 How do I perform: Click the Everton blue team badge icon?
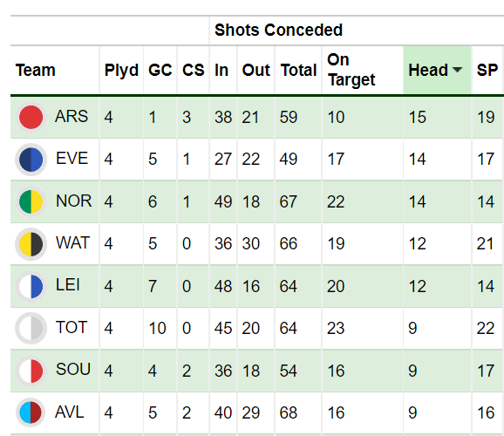pyautogui.click(x=31, y=160)
